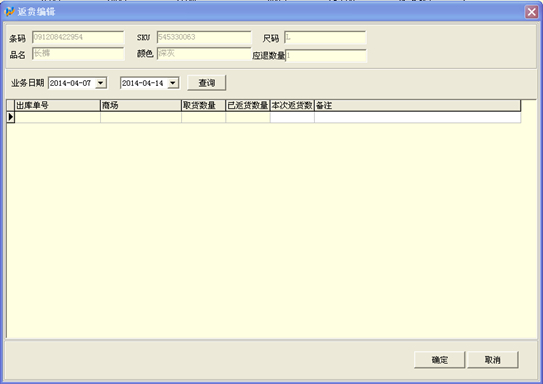This screenshot has width=543, height=384.
Task: Click the 条码 barcode input field
Action: pos(78,37)
